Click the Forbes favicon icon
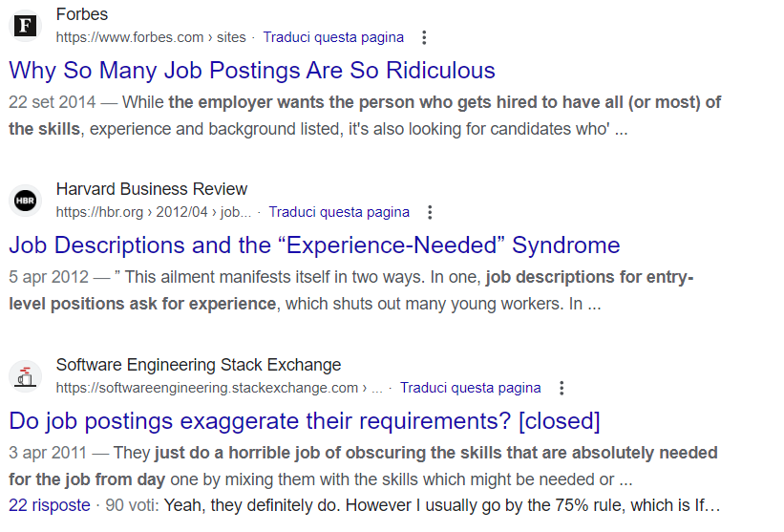 click(26, 26)
